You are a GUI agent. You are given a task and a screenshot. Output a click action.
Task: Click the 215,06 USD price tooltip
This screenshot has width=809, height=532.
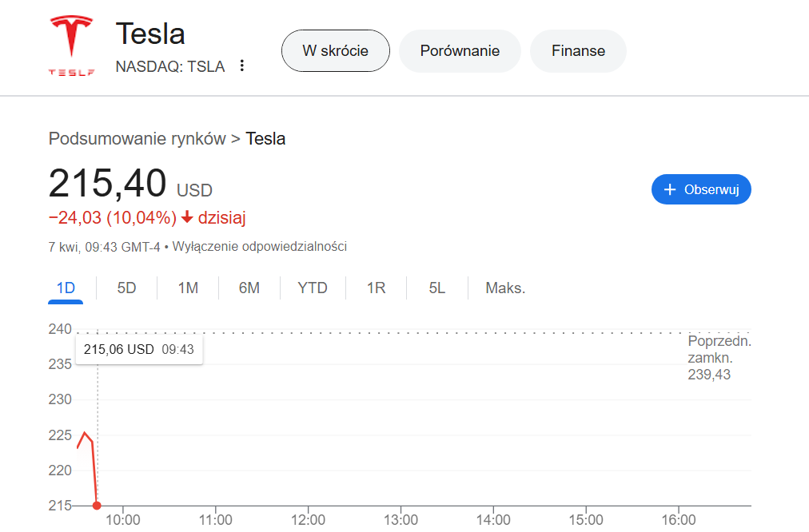138,349
